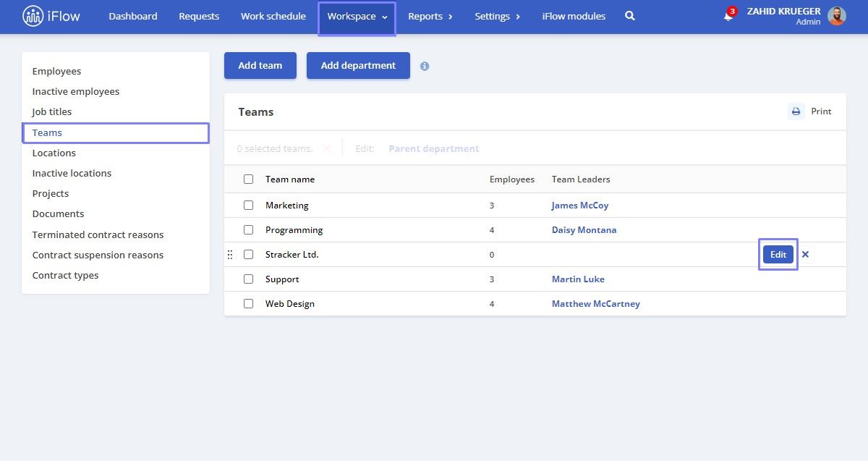Select the Web Design team checkbox
The image size is (868, 461).
(249, 304)
